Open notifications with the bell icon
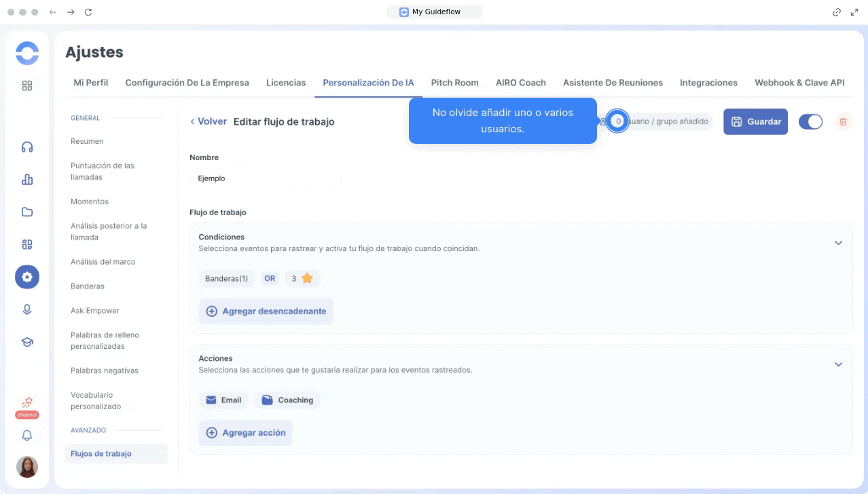This screenshot has height=494, width=868. tap(27, 436)
